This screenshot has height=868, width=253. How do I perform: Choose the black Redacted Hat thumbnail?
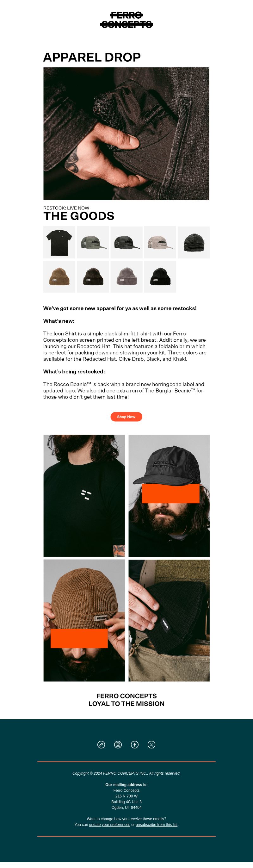pyautogui.click(x=126, y=242)
